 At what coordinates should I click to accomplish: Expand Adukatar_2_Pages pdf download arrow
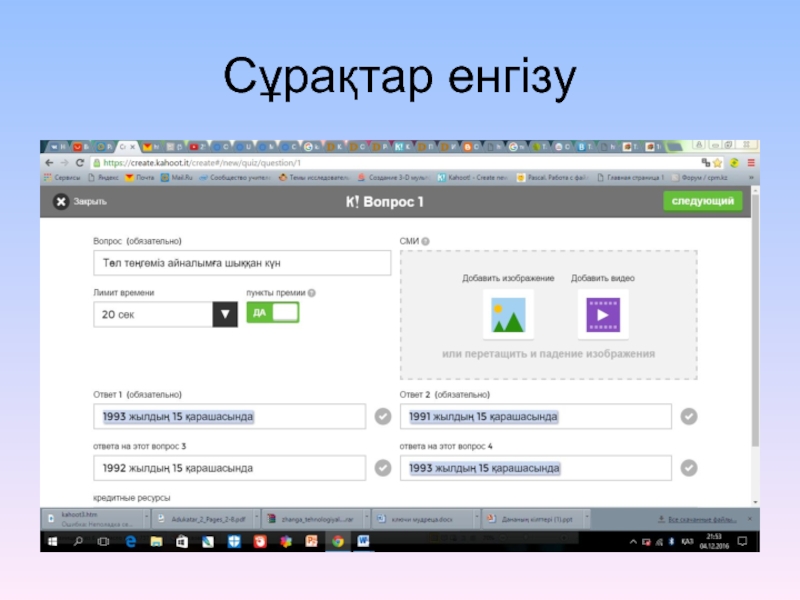pyautogui.click(x=256, y=517)
